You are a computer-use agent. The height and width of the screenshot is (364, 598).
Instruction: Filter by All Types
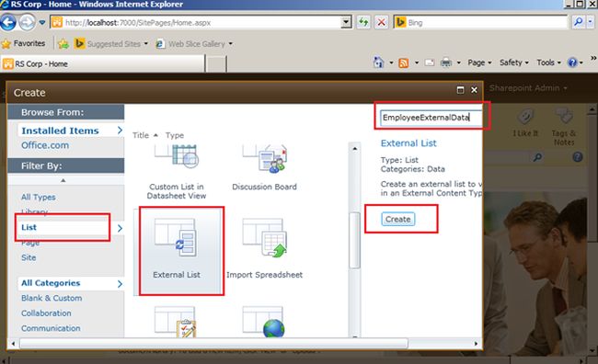tap(38, 197)
